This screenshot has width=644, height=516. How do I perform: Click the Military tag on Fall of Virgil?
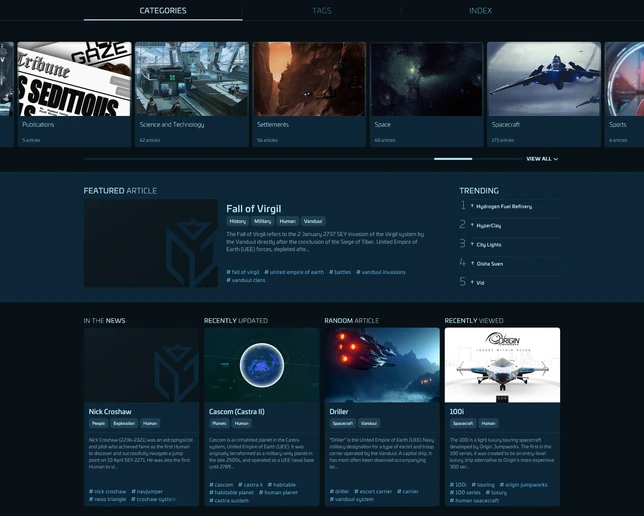click(263, 221)
